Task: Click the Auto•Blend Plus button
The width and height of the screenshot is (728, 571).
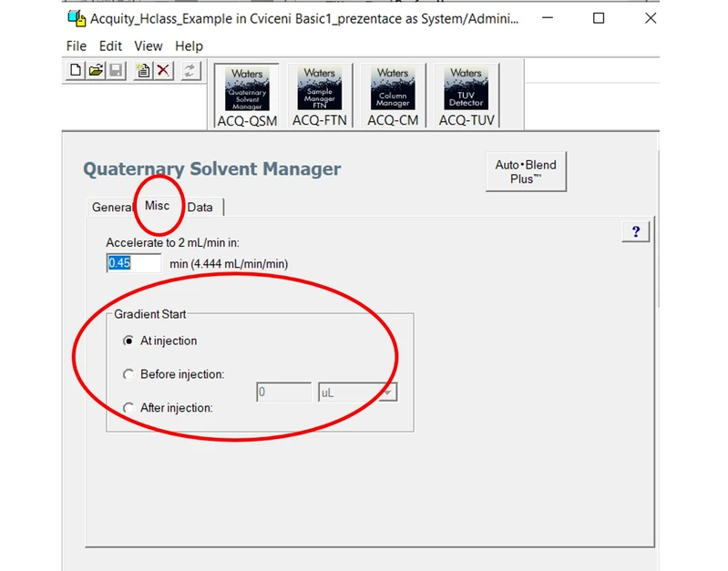Action: click(x=526, y=171)
